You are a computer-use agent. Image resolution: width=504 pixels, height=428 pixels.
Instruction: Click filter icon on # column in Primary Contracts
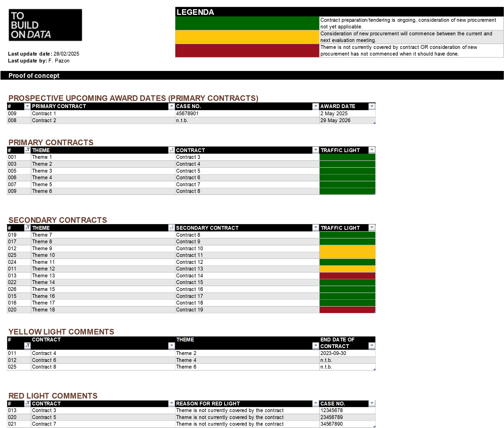[x=27, y=150]
